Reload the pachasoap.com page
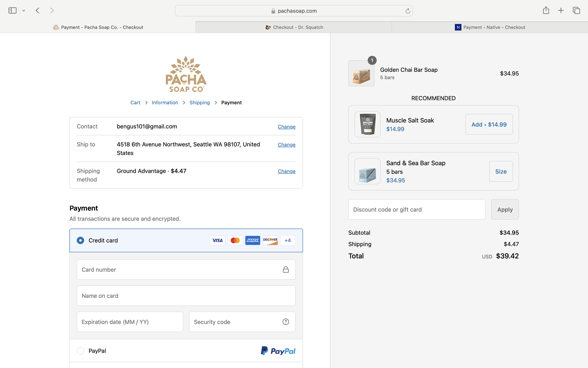Image resolution: width=588 pixels, height=368 pixels. [407, 10]
